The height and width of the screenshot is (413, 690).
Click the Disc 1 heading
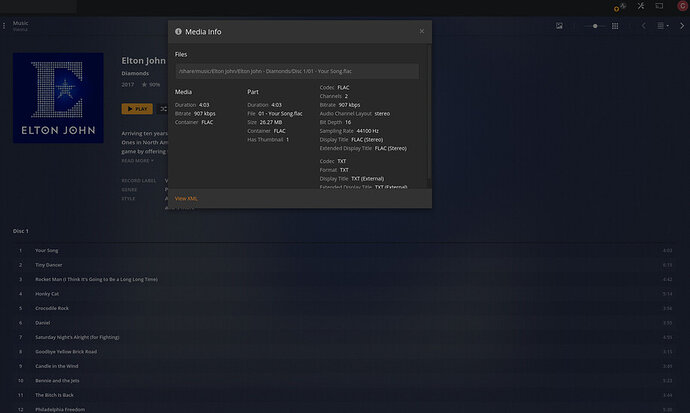(x=21, y=231)
